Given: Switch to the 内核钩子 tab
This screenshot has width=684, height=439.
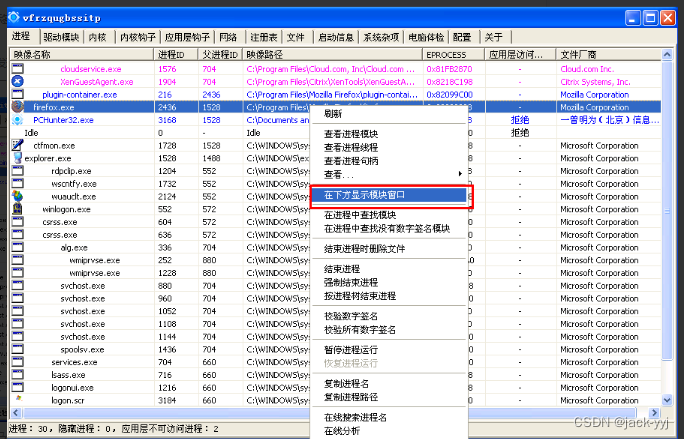Looking at the screenshot, I should [x=138, y=37].
